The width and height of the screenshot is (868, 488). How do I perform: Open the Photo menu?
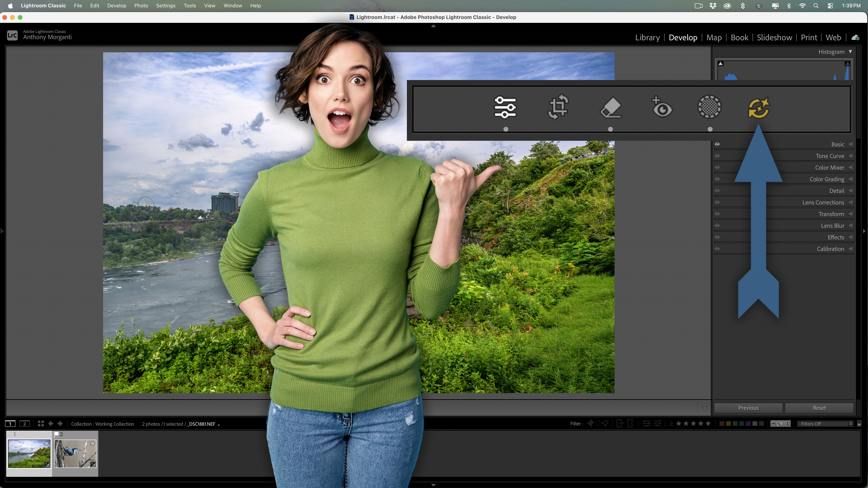[x=141, y=5]
